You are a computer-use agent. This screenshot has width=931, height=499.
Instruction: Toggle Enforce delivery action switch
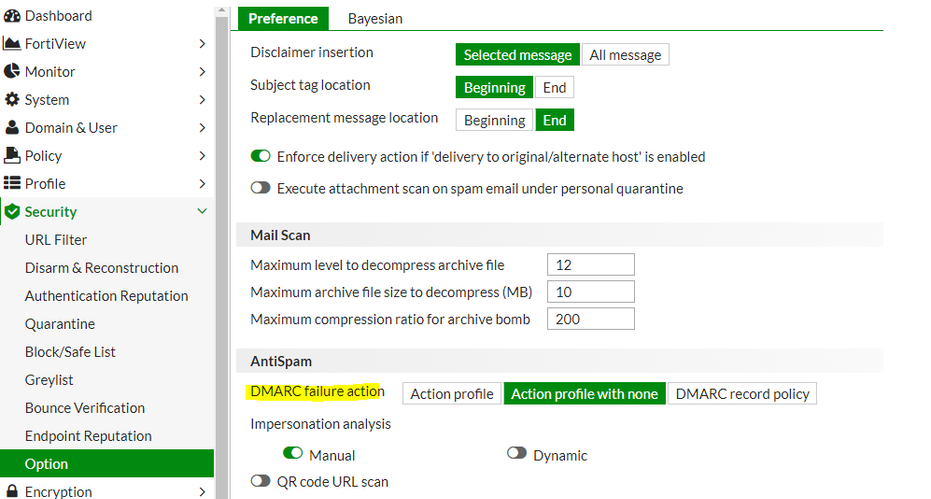[x=261, y=157]
